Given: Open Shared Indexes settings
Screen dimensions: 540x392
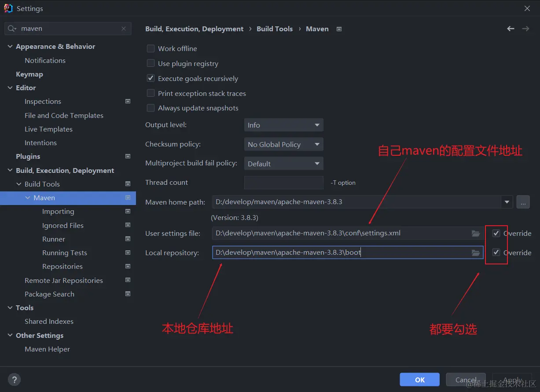Looking at the screenshot, I should point(49,322).
